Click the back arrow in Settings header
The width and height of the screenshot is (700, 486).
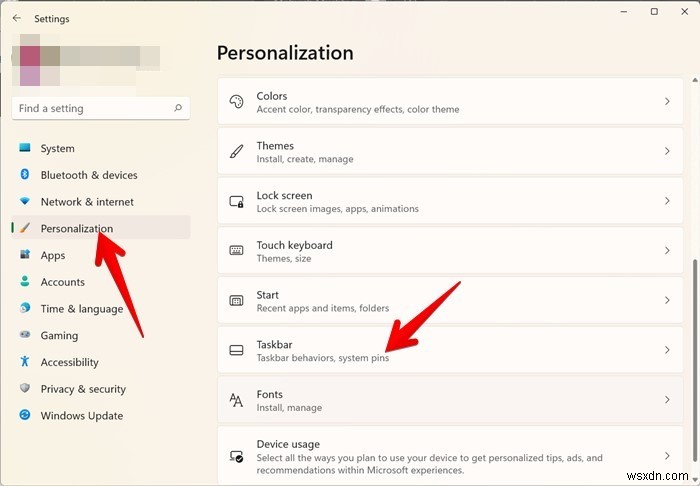[16, 18]
